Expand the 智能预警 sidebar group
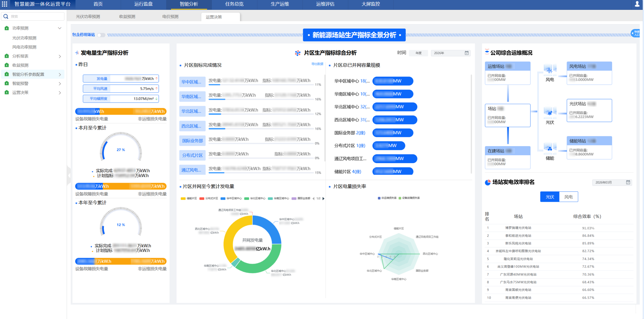Viewport: 644px width, 319px height. tap(60, 84)
